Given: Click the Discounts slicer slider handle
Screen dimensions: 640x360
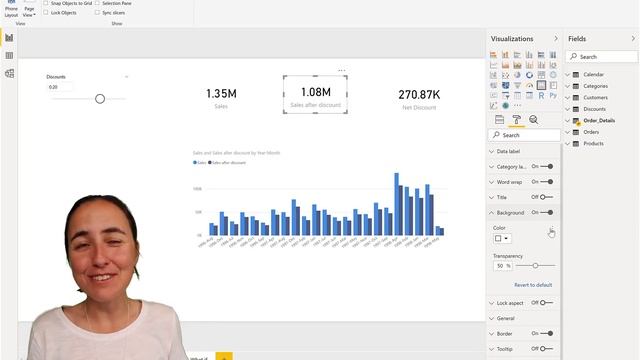Looking at the screenshot, I should (100, 99).
